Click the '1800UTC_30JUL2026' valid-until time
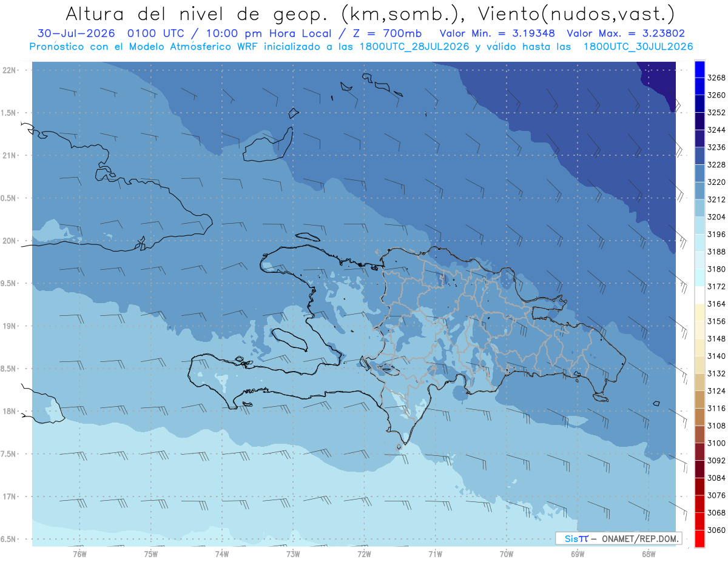 click(x=638, y=47)
